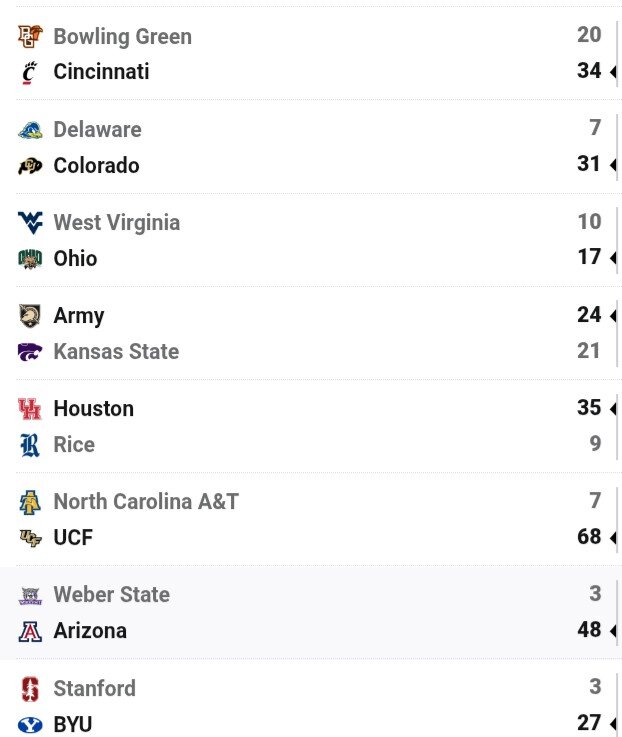622x737 pixels.
Task: Select the Rice Owls logo
Action: (x=30, y=445)
